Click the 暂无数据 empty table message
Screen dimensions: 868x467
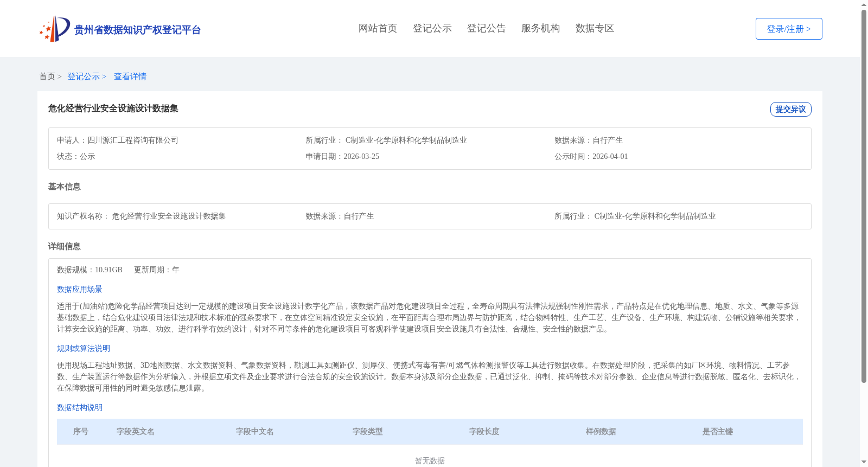tap(430, 460)
